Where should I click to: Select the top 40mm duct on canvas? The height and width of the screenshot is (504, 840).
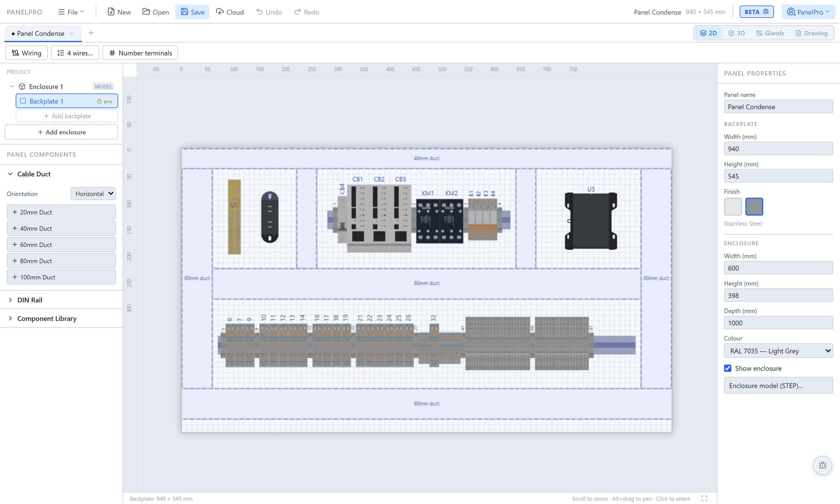(426, 158)
